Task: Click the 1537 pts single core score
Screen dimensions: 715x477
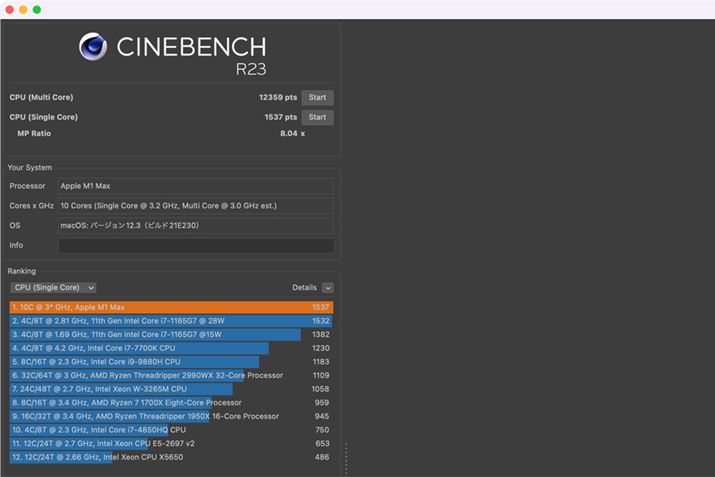Action: click(280, 117)
